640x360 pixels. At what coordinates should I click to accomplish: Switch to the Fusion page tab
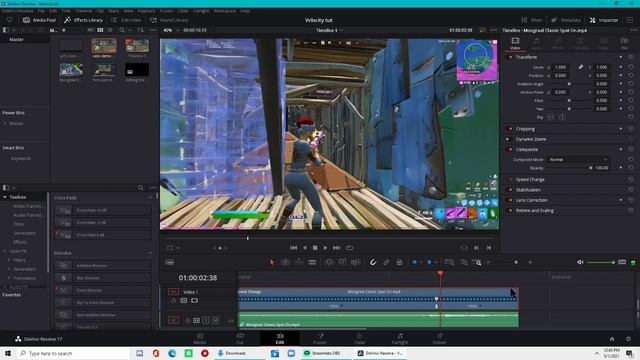point(320,339)
